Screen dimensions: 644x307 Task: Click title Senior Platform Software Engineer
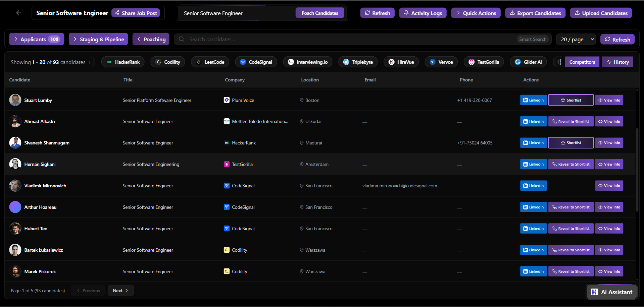point(157,100)
